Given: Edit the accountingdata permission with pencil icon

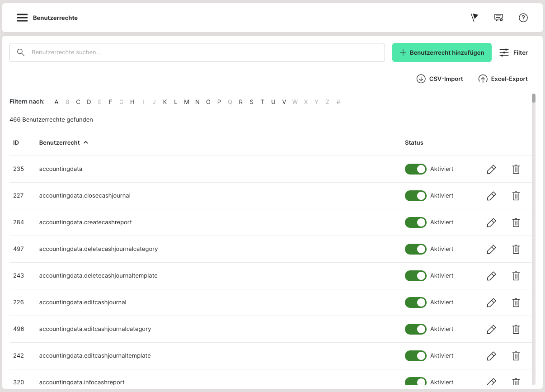Looking at the screenshot, I should point(491,169).
